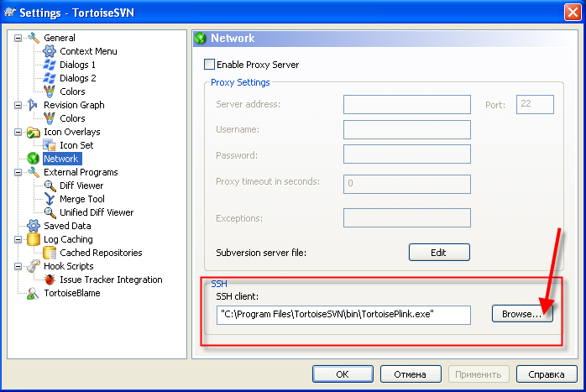Click the TortoiseBlame person icon

tap(33, 293)
